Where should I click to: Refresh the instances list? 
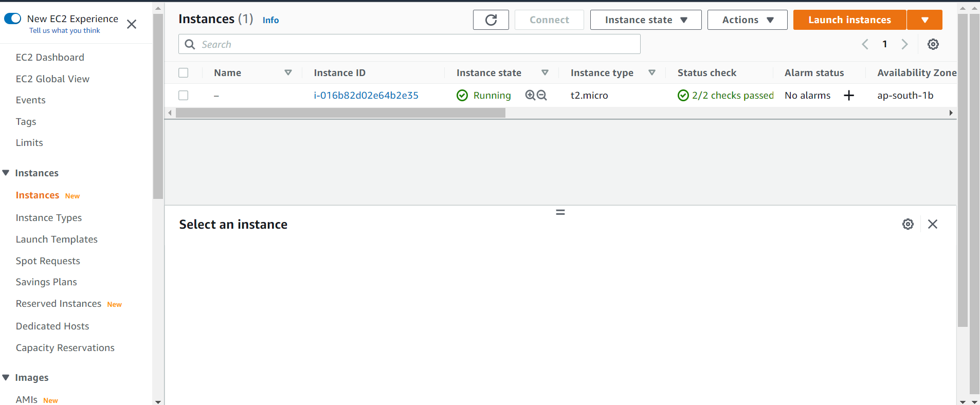[491, 20]
